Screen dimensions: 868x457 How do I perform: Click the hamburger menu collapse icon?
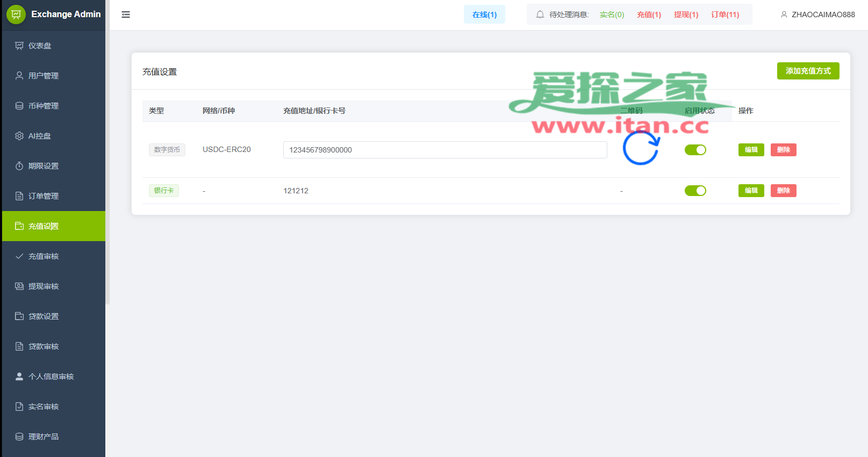126,14
